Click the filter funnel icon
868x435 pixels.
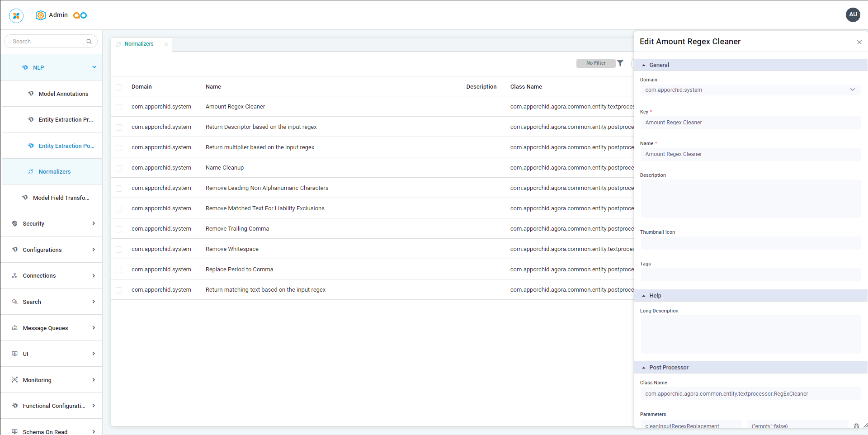[620, 63]
